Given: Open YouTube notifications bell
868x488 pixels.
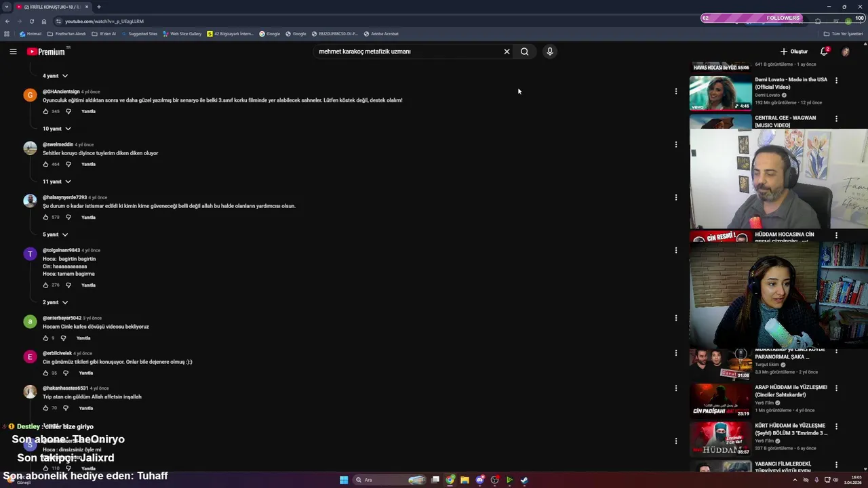Looking at the screenshot, I should [825, 52].
